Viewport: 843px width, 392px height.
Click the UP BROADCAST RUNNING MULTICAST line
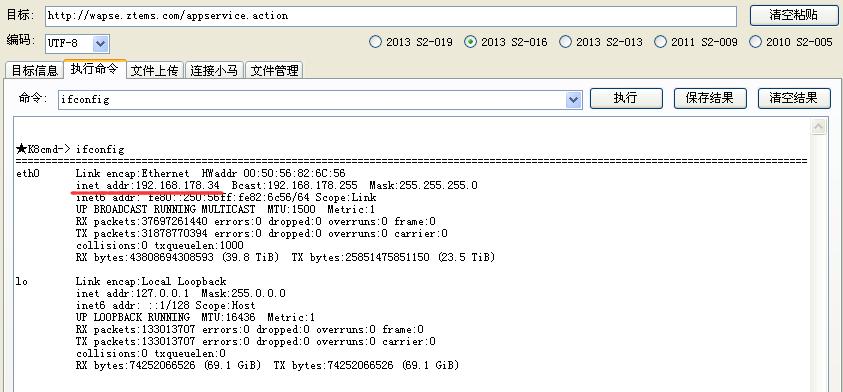click(225, 210)
